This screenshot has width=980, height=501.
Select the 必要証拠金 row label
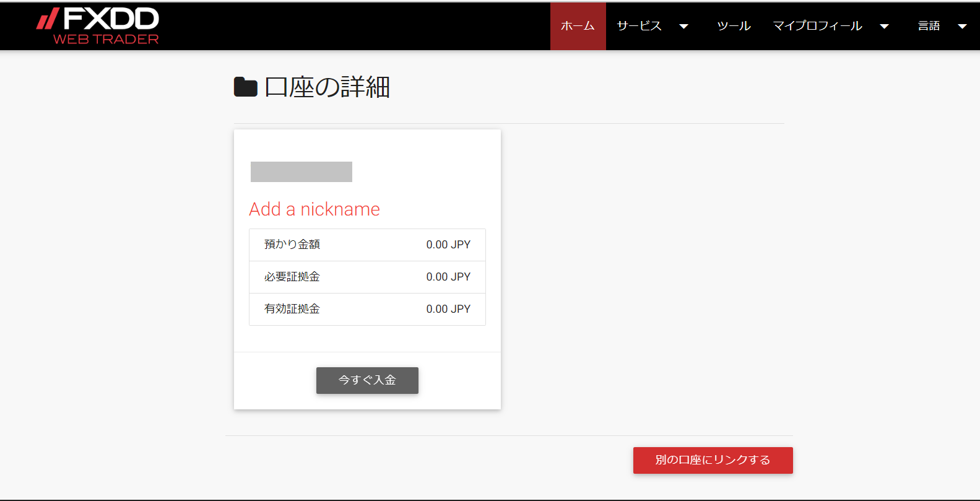click(x=292, y=277)
